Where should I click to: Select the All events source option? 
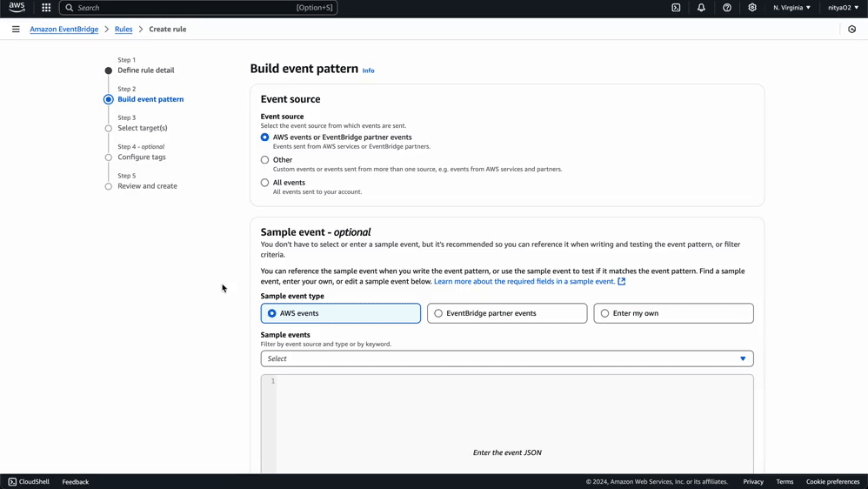(x=264, y=183)
